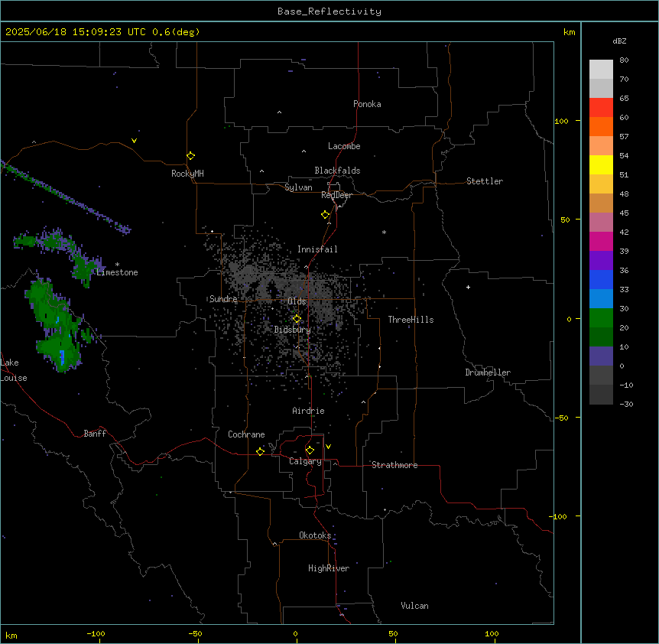Viewport: 659px width, 644px height.
Task: Click the white plus marker west of Drumheller
Action: [468, 287]
